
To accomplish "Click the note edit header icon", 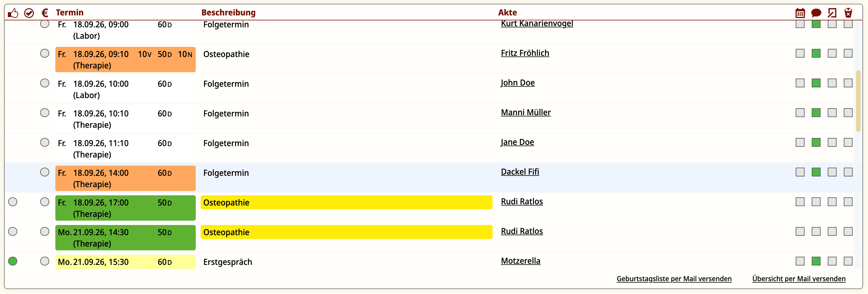I will [832, 13].
